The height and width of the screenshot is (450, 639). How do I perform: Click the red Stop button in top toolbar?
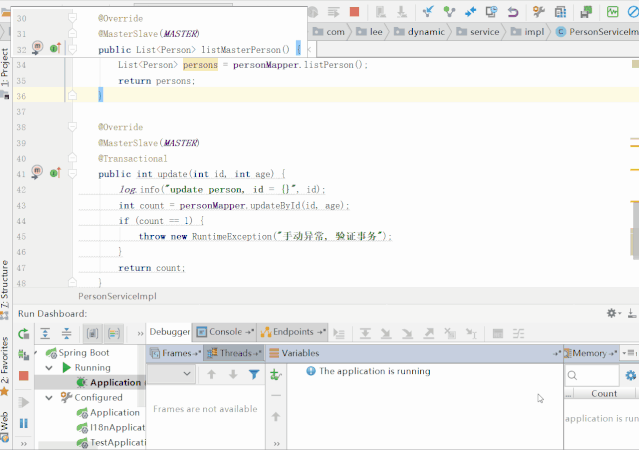coord(354,12)
